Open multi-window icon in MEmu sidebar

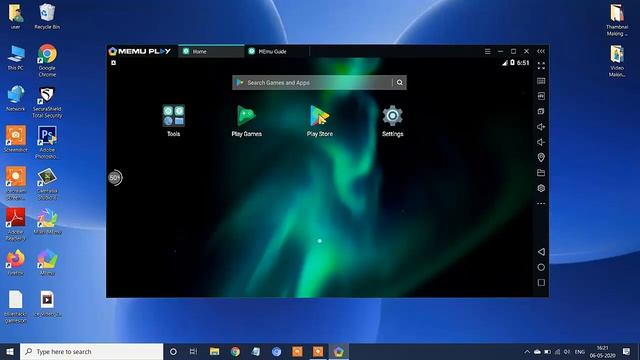coord(541,111)
